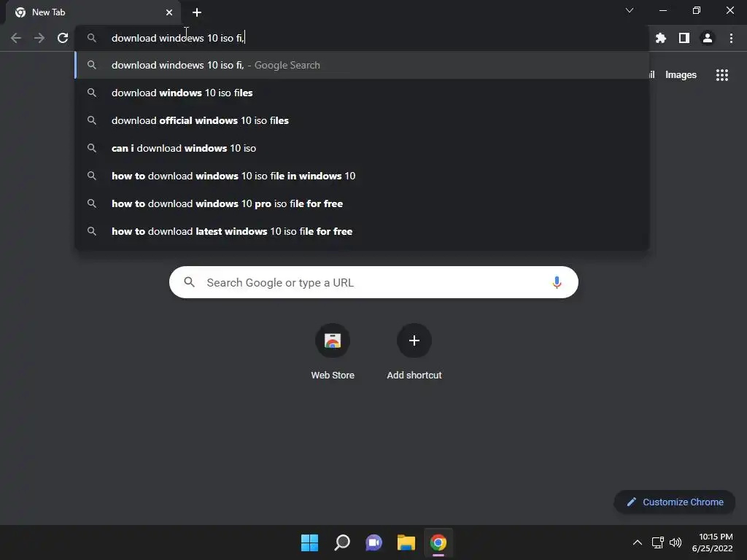Image resolution: width=747 pixels, height=560 pixels.
Task: Open the volume tray icon
Action: [x=676, y=542]
